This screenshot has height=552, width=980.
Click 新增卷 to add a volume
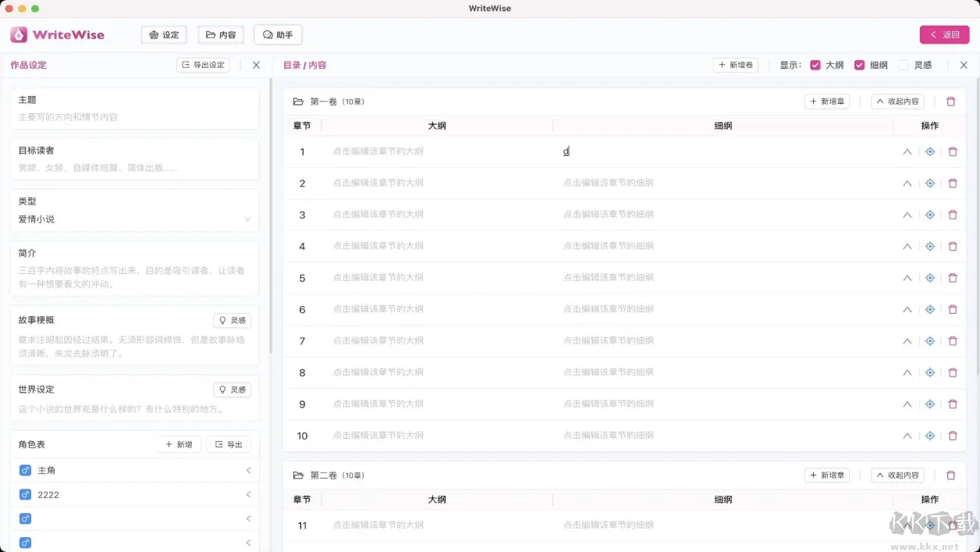pyautogui.click(x=735, y=66)
